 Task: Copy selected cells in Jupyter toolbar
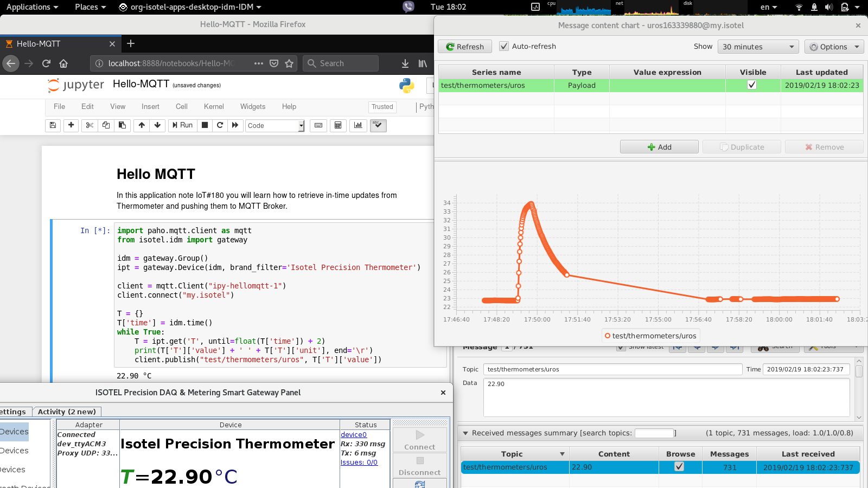[106, 125]
